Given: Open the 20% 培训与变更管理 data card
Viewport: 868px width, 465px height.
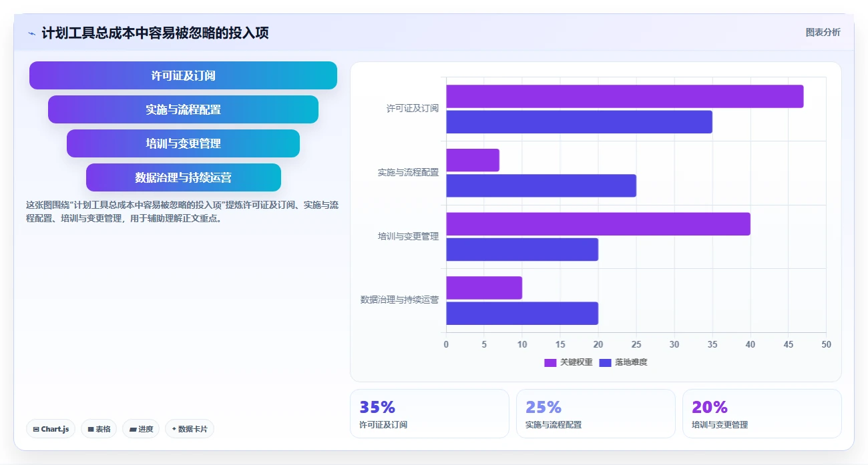Looking at the screenshot, I should coord(762,414).
